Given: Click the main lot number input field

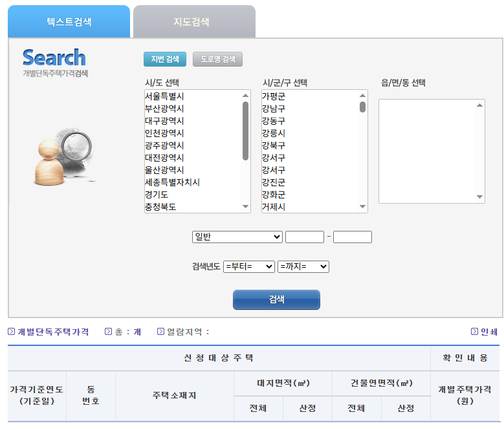Looking at the screenshot, I should [x=305, y=237].
